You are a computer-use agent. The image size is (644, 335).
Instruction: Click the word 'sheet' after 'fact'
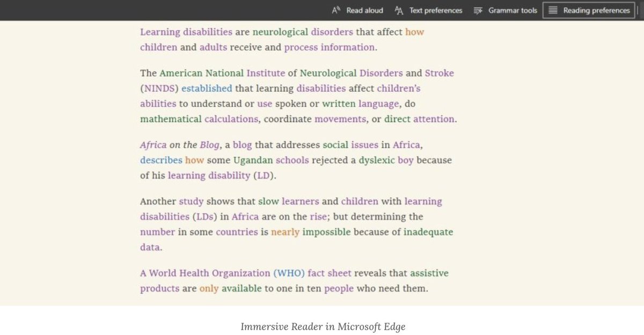coord(340,273)
